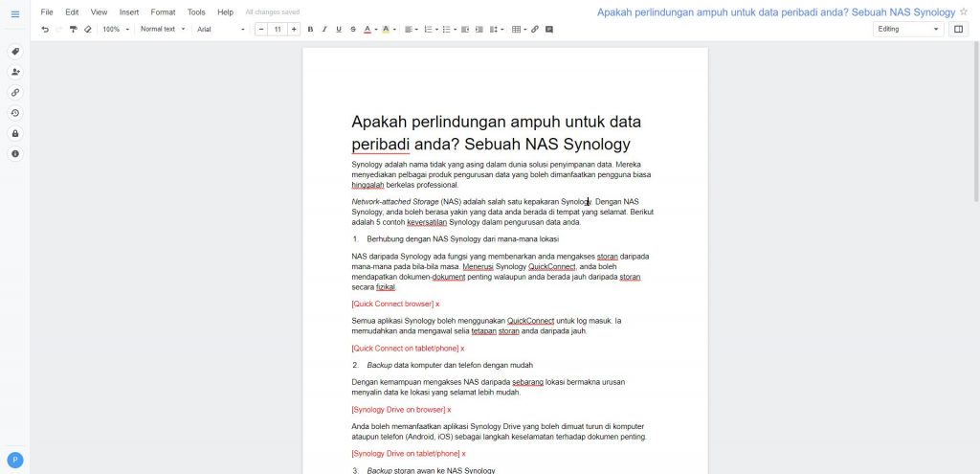Click the add comment icon
The width and height of the screenshot is (980, 474).
(549, 29)
